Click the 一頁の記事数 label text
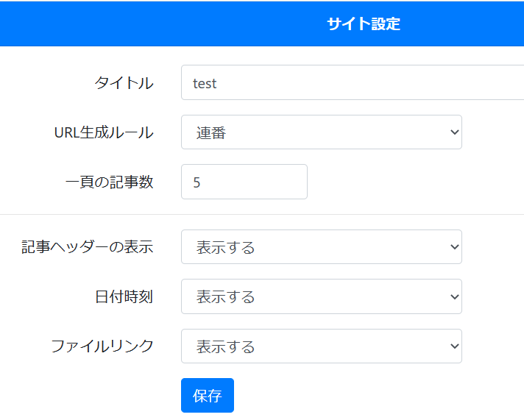524x420 pixels. [x=109, y=182]
